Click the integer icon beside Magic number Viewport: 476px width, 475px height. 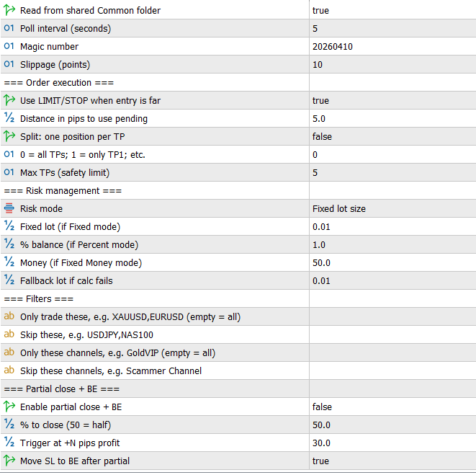[9, 47]
